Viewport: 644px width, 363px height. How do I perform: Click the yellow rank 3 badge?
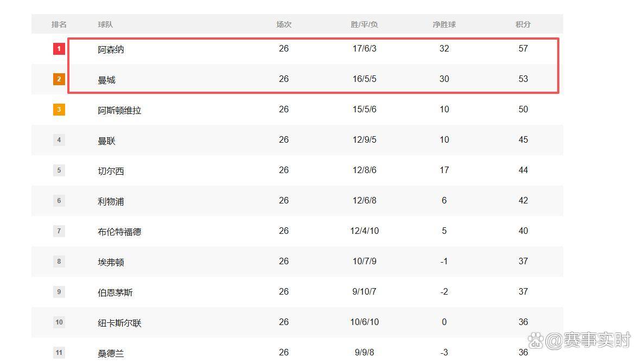point(59,110)
